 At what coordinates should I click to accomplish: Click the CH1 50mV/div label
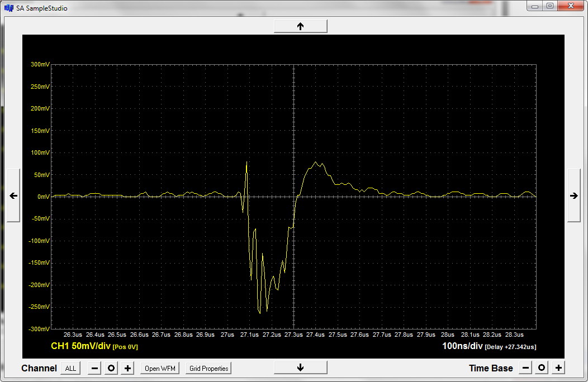coord(80,346)
